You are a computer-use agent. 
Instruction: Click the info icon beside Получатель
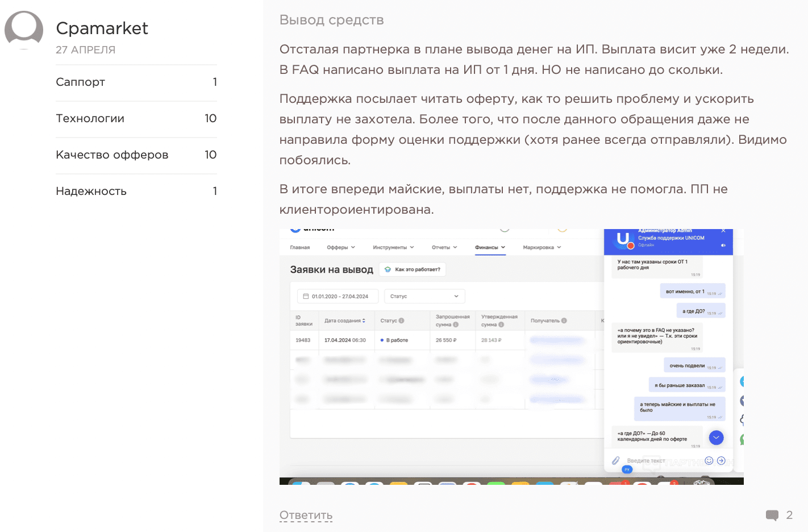564,321
